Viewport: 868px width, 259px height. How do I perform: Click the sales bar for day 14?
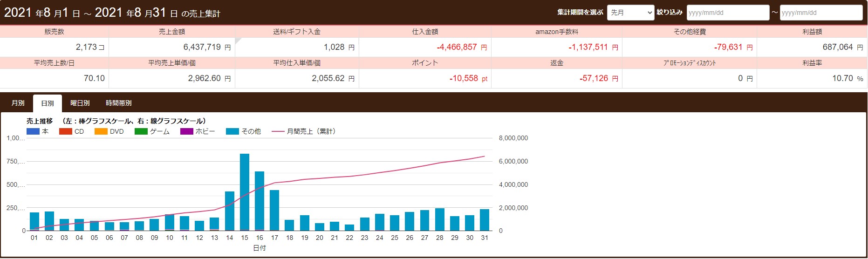[x=230, y=211]
